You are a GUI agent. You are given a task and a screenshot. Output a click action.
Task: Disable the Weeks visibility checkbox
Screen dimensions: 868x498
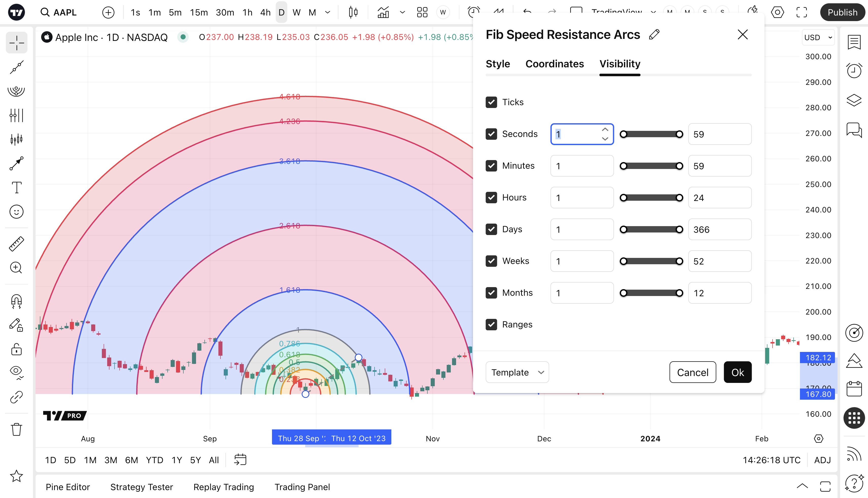pyautogui.click(x=491, y=261)
